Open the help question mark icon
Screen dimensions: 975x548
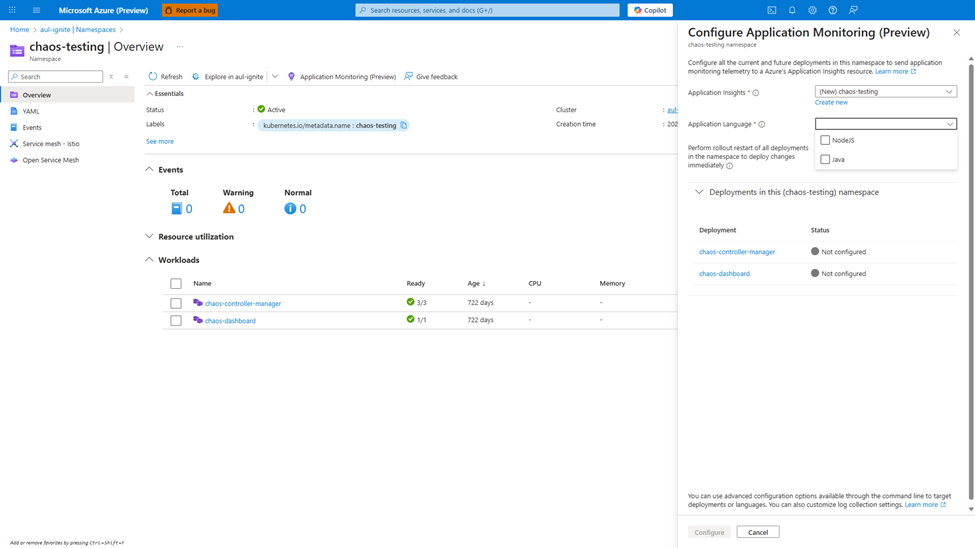(x=833, y=10)
